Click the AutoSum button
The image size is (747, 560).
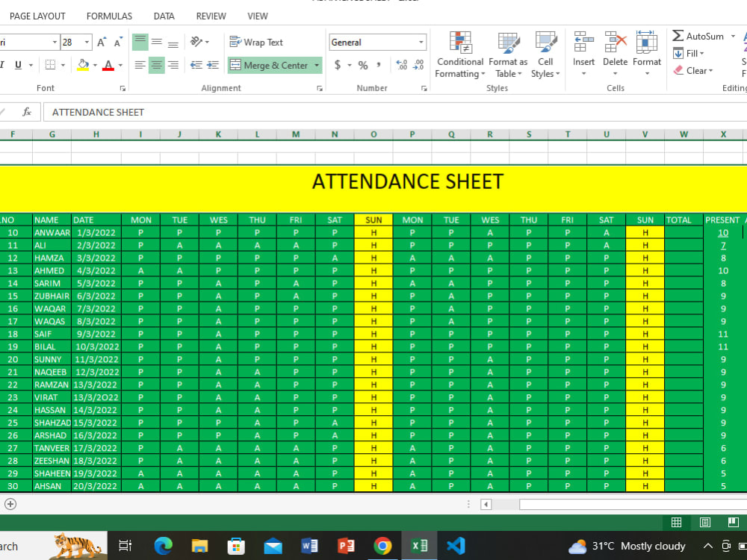tap(698, 36)
